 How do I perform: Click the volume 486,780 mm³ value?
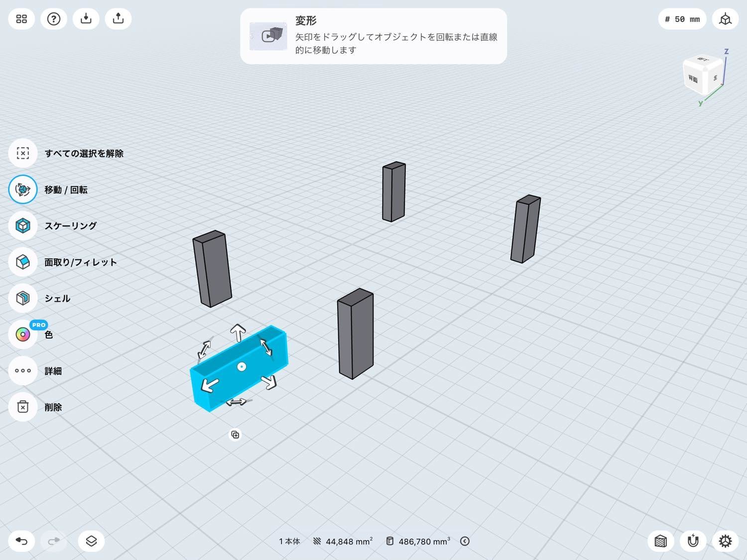click(424, 542)
